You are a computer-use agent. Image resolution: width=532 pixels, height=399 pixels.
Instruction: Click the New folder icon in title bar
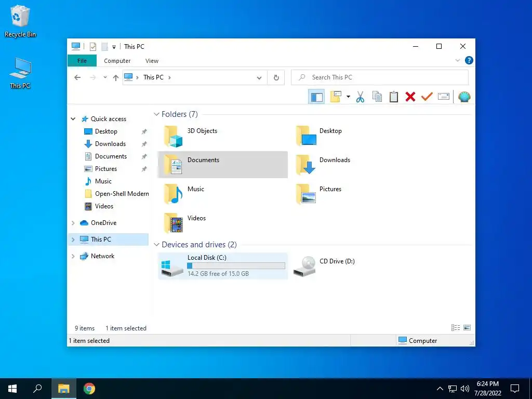[104, 47]
